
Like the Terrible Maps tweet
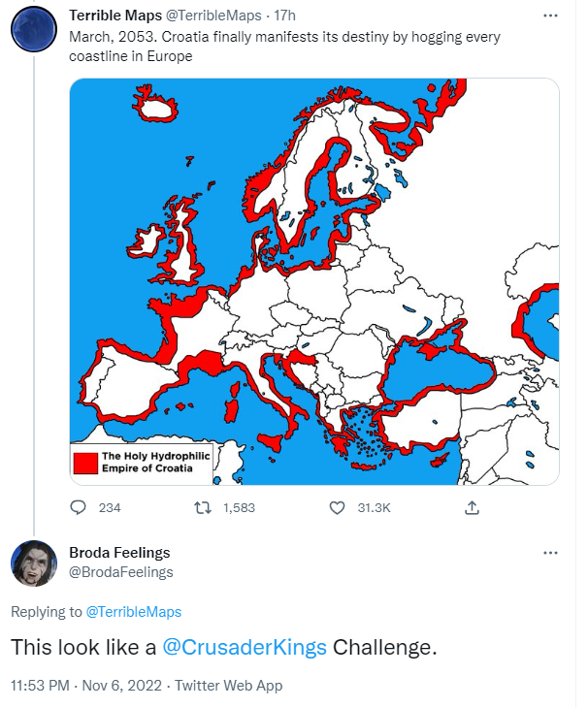(337, 508)
